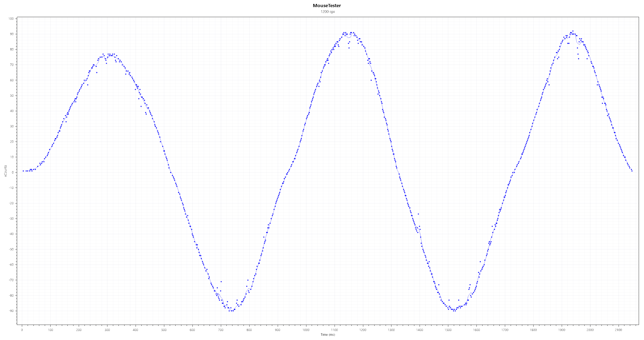Click the last data point past 2100 ms
The height and width of the screenshot is (340, 644).
point(632,171)
